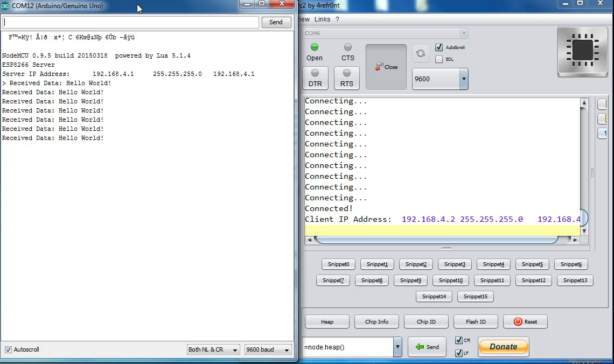Click the refresh serial port icon in ESPlorer
The image size is (614, 364).
coord(421,53)
